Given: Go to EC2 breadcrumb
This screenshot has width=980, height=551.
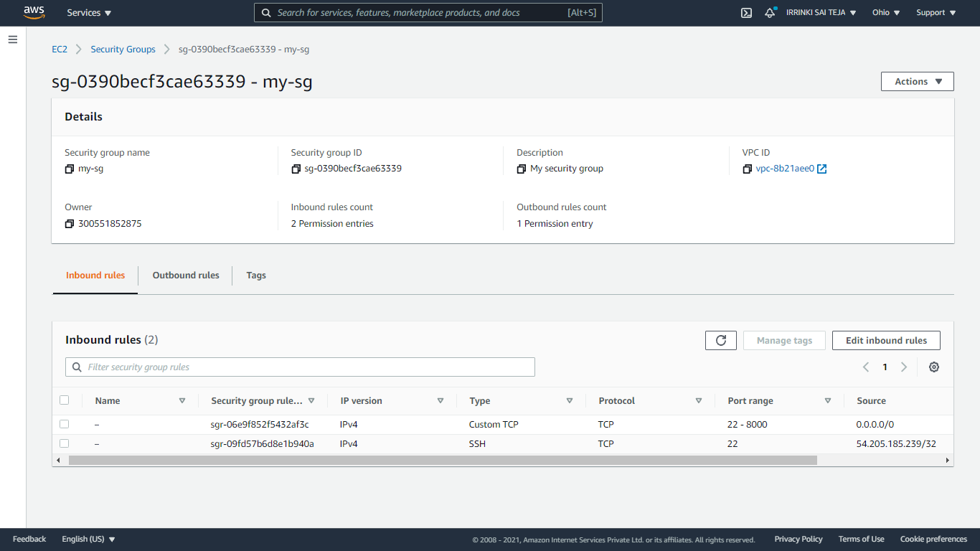Looking at the screenshot, I should tap(60, 50).
